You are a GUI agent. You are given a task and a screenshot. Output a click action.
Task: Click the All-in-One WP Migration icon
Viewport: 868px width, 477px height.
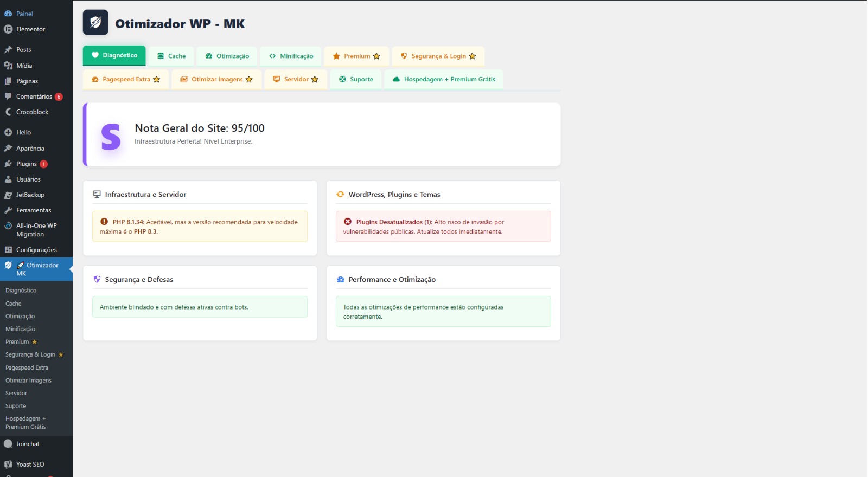(x=8, y=226)
